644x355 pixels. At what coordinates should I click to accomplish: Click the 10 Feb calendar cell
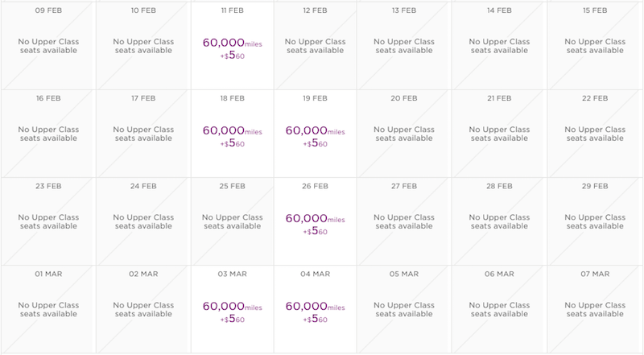coord(143,45)
